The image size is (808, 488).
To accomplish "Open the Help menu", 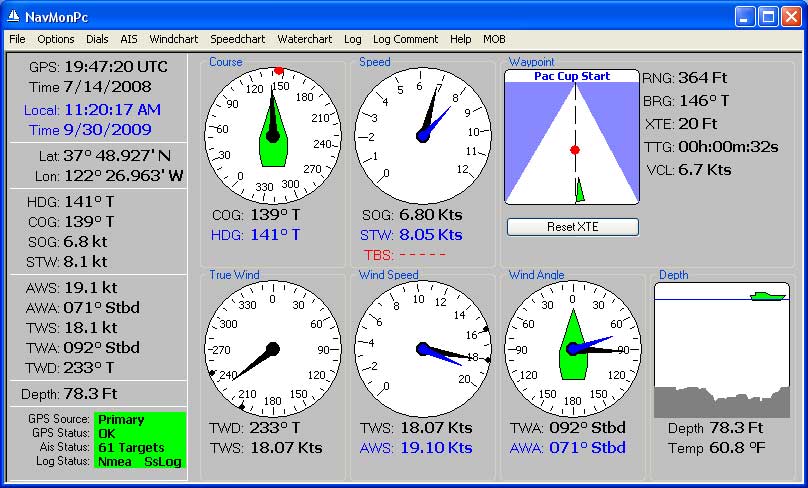I will pyautogui.click(x=460, y=39).
